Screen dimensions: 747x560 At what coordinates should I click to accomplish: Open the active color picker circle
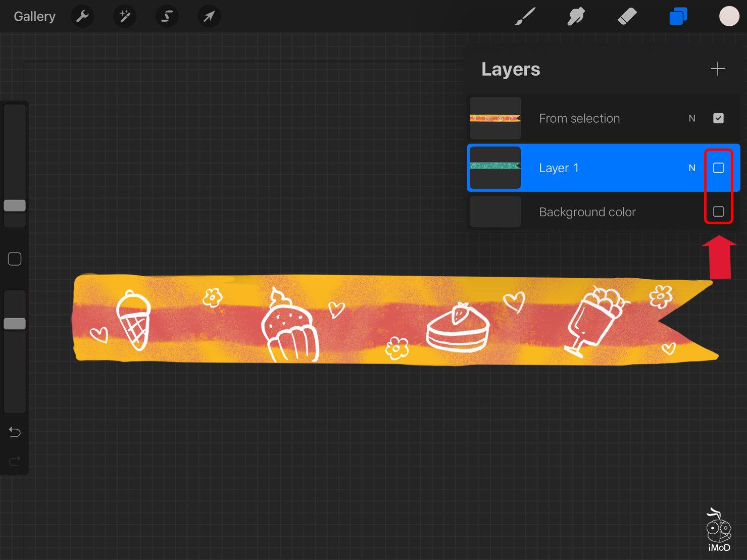pyautogui.click(x=729, y=16)
